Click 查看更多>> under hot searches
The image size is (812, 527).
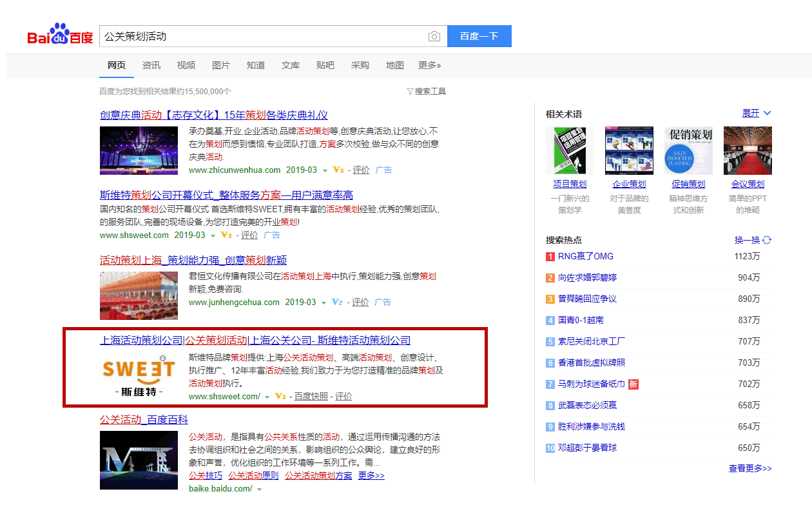750,468
